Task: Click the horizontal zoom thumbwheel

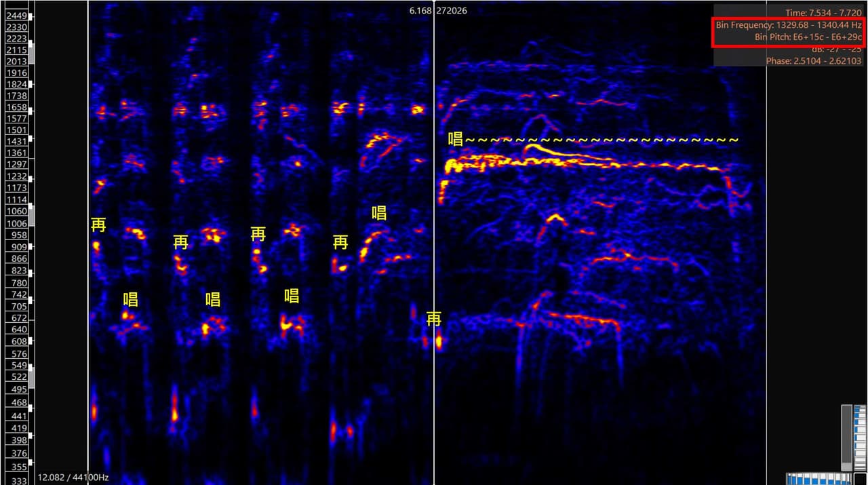Action: 819,479
